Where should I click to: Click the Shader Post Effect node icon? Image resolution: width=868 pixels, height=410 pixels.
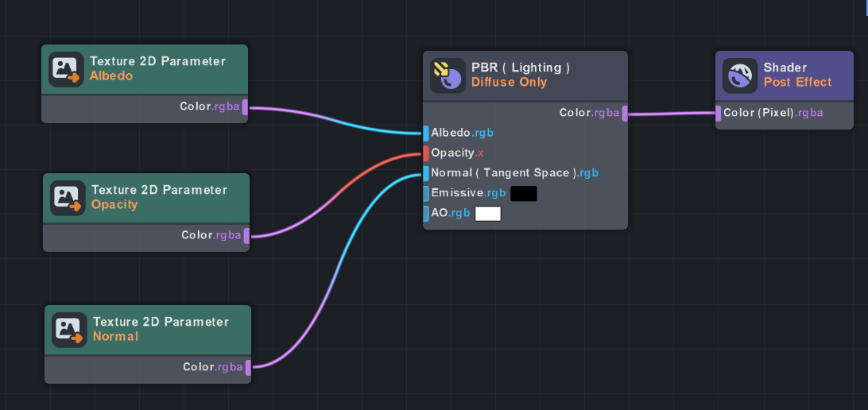[739, 75]
